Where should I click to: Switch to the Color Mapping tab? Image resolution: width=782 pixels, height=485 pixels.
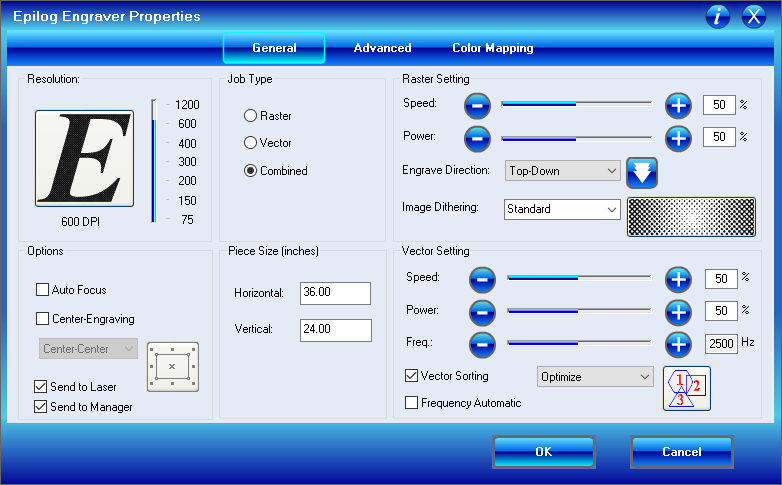[x=493, y=48]
